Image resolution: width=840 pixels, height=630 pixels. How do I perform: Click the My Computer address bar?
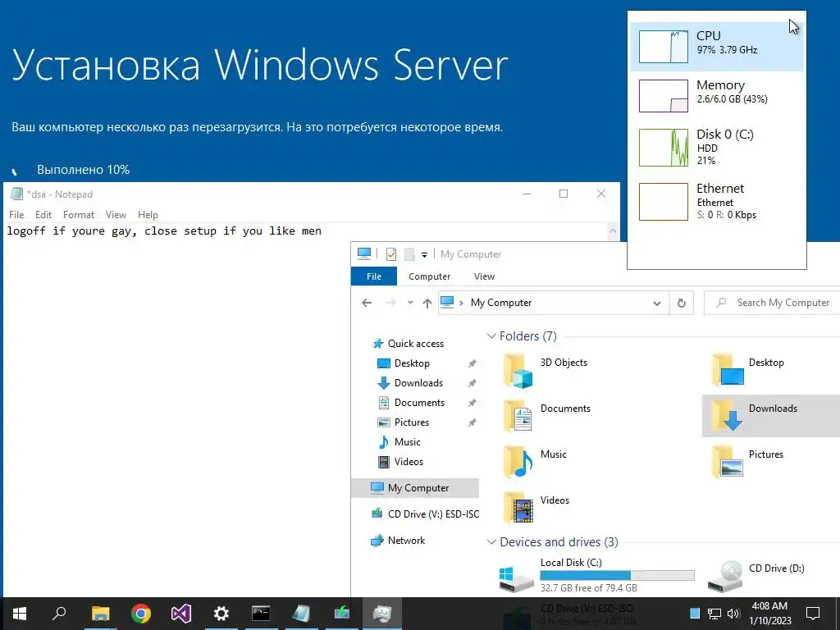click(x=553, y=303)
